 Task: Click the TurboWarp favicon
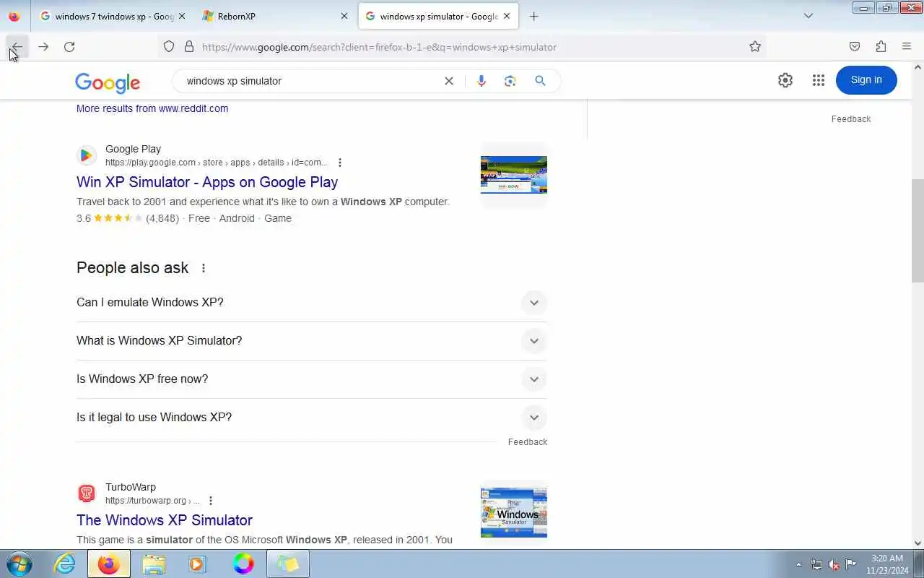coord(87,493)
